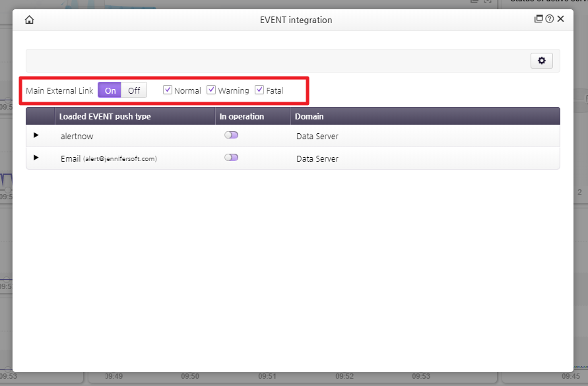Viewport: 588px width, 386px height.
Task: Open settings with the gear icon
Action: pyautogui.click(x=541, y=61)
